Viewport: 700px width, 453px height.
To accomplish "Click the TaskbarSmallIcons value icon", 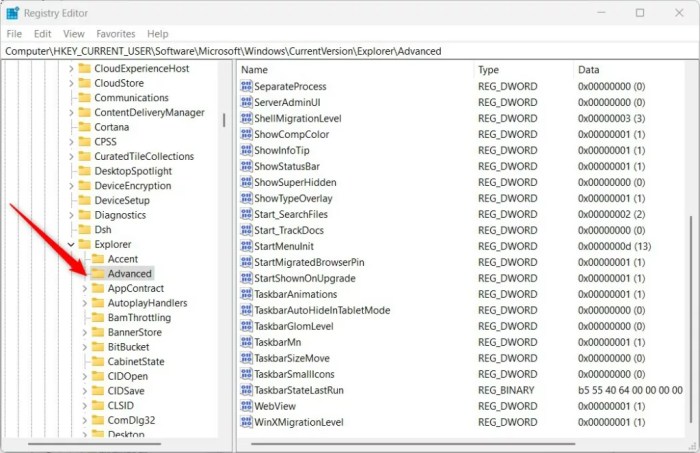I will (246, 374).
